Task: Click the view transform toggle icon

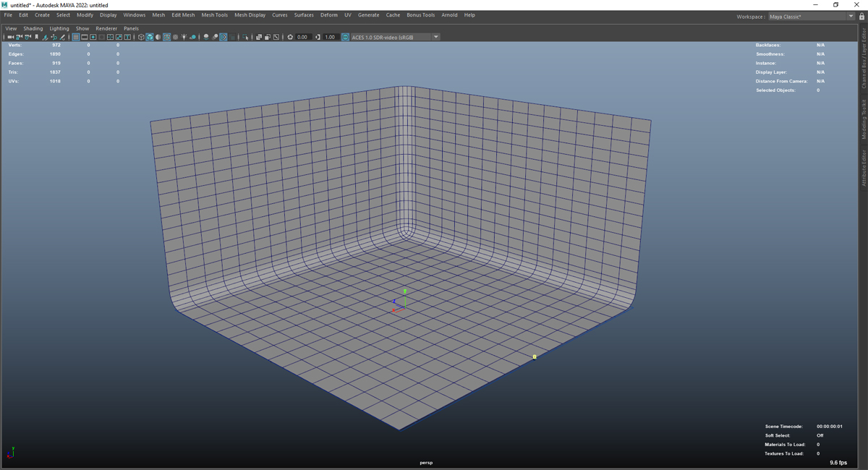Action: (345, 37)
